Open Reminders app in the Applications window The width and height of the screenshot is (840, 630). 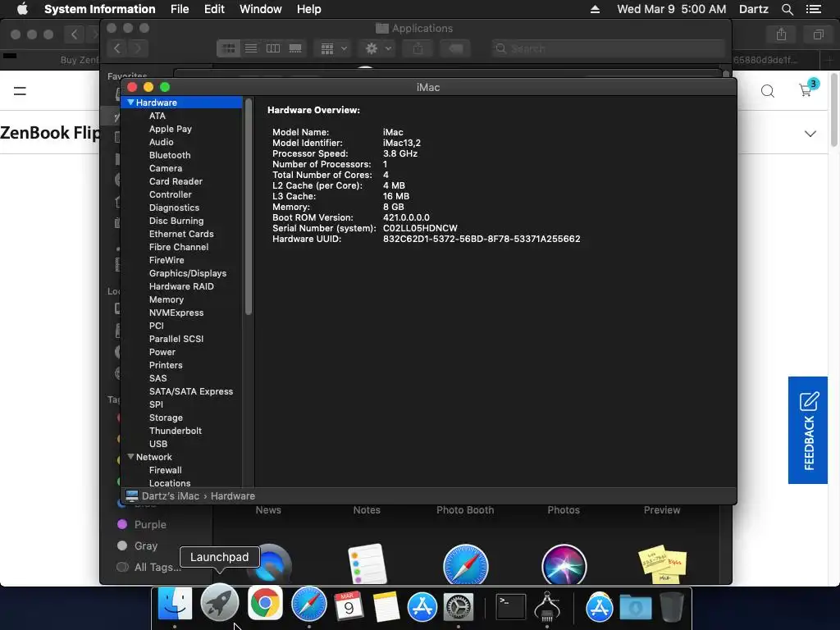point(367,564)
